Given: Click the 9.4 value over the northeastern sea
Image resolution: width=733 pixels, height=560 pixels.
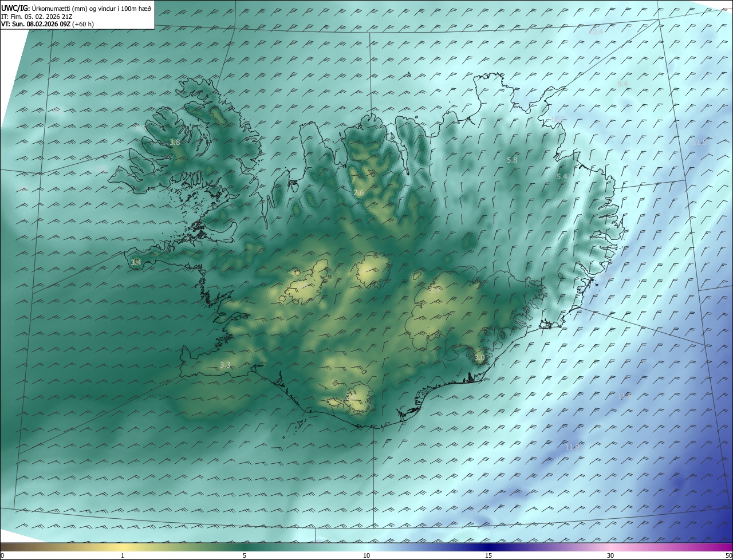Looking at the screenshot, I should 622,84.
